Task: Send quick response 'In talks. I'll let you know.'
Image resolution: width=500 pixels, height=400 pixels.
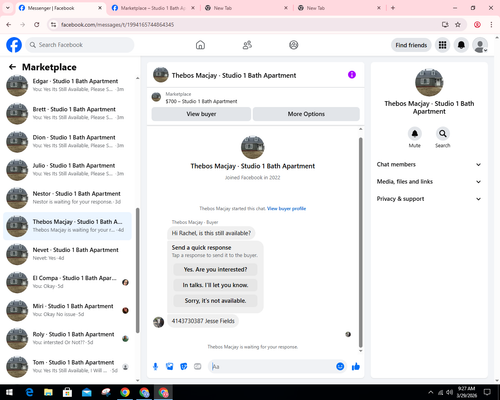Action: click(x=215, y=285)
